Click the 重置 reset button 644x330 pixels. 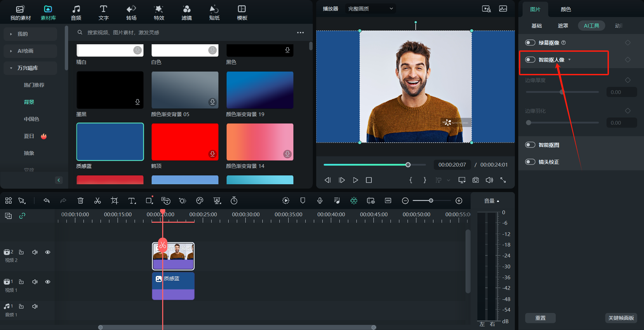(540, 318)
